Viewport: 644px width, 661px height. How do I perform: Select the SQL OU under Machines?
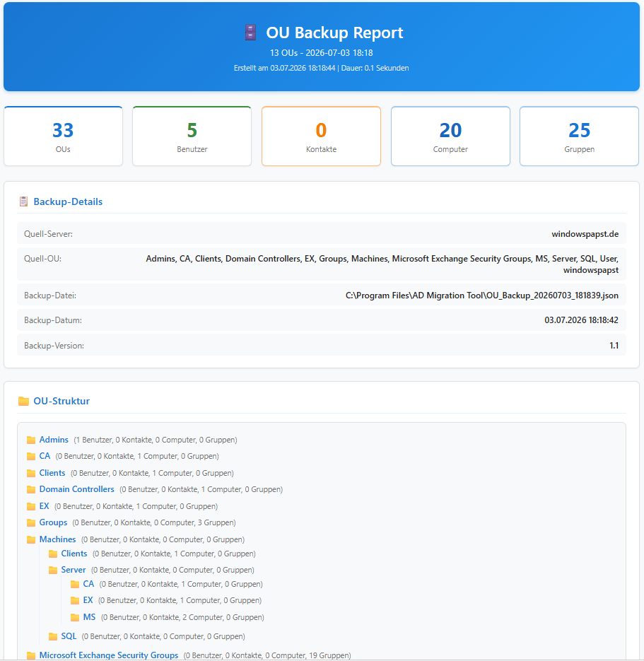(69, 636)
